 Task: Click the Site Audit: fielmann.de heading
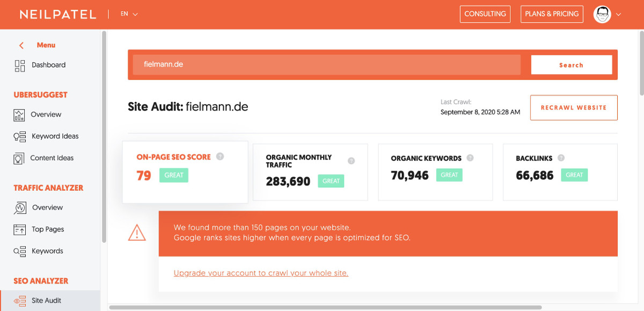[188, 107]
